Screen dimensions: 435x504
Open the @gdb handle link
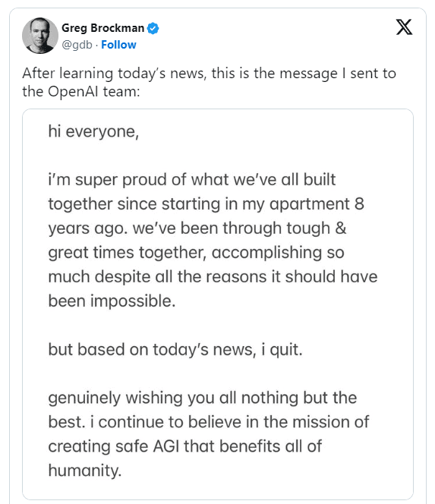77,45
